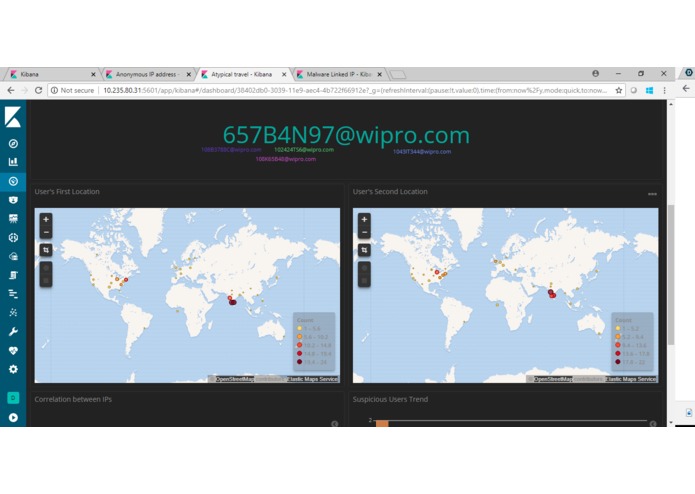Open a new browser tab
The height and width of the screenshot is (494, 695).
click(x=398, y=74)
